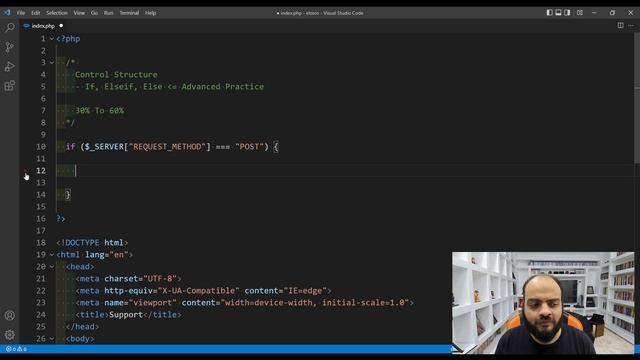Collapse the head tag fold at line 20
Image resolution: width=640 pixels, height=360 pixels.
(52, 267)
